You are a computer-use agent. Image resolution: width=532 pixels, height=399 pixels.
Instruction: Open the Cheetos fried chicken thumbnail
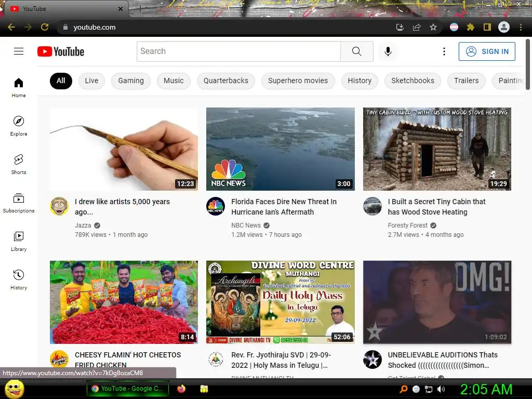(124, 302)
